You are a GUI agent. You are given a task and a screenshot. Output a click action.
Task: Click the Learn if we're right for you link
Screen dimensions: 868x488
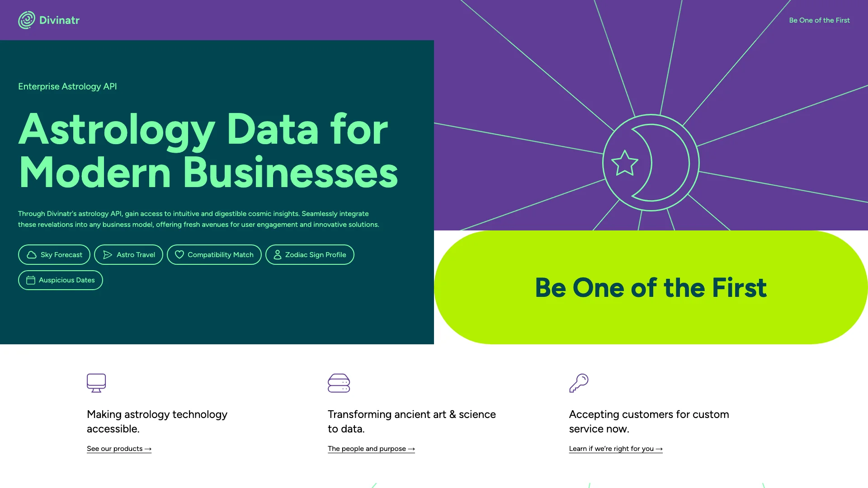[x=616, y=449]
